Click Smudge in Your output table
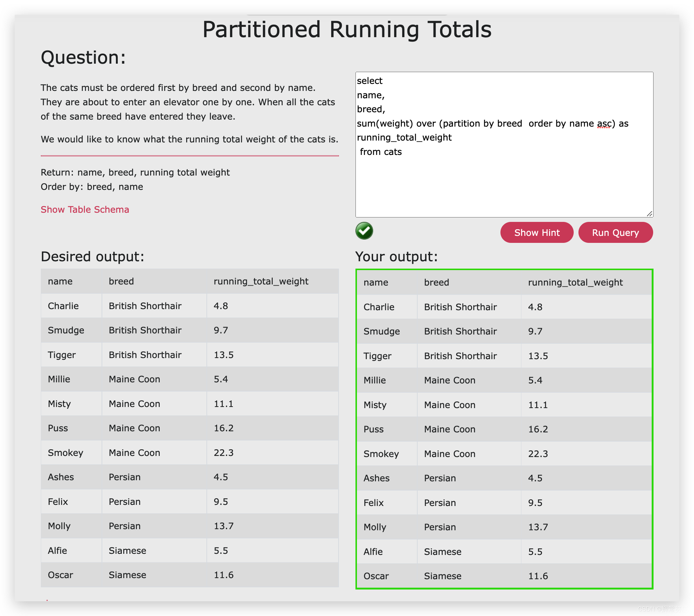 click(x=382, y=331)
